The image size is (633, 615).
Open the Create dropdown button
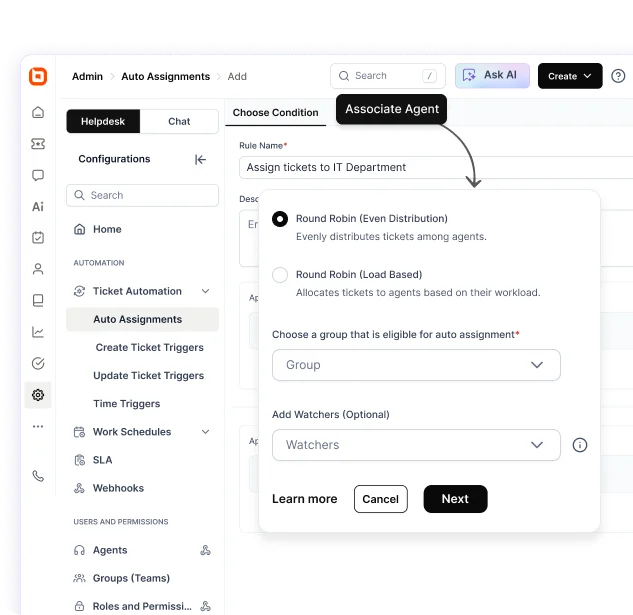(x=570, y=76)
